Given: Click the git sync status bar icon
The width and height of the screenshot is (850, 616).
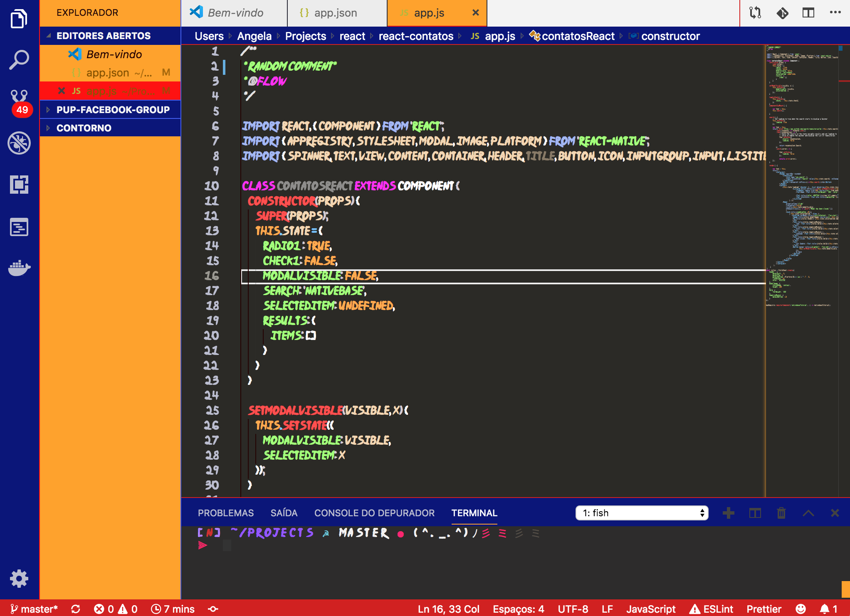Looking at the screenshot, I should tap(76, 609).
